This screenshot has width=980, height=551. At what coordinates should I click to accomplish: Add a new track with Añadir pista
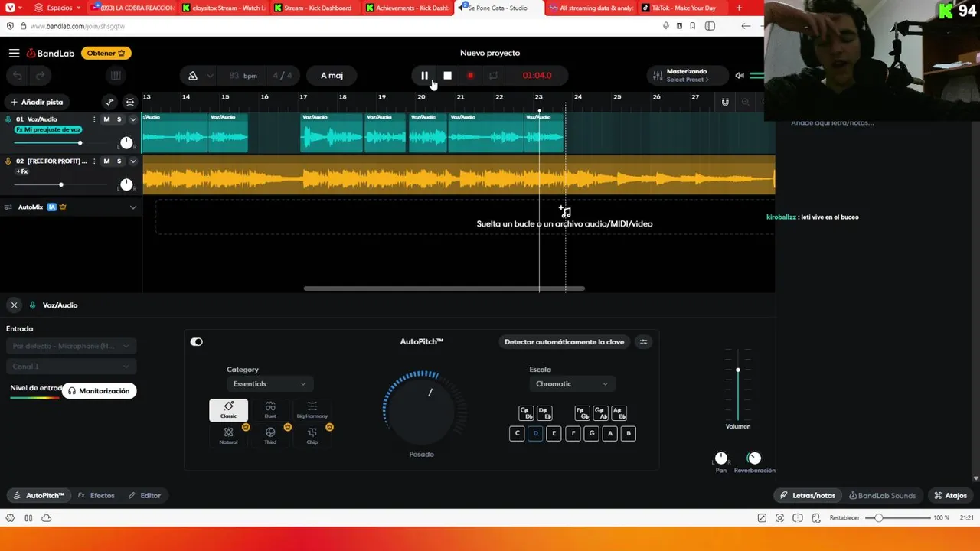coord(37,102)
